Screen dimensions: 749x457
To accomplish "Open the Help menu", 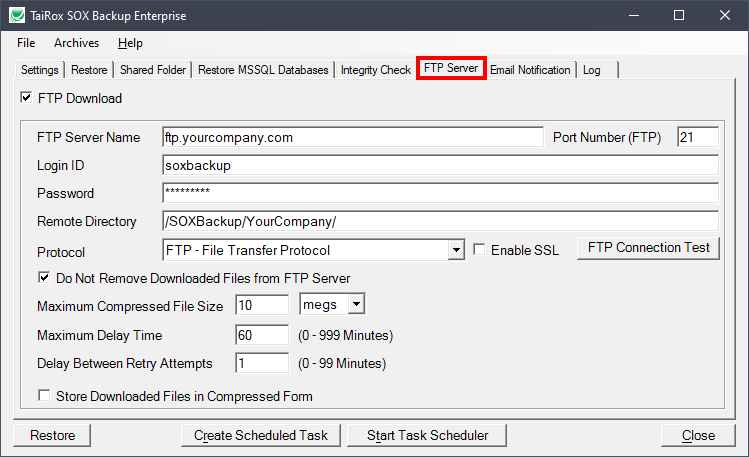I will click(x=130, y=43).
